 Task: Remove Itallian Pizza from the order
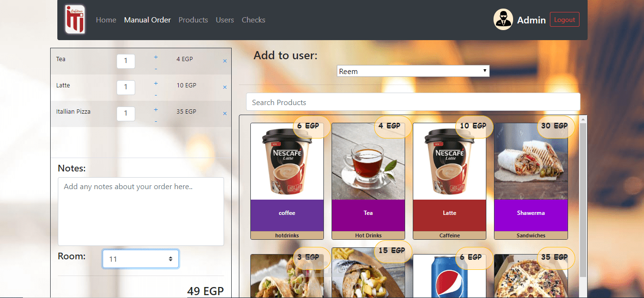point(225,114)
